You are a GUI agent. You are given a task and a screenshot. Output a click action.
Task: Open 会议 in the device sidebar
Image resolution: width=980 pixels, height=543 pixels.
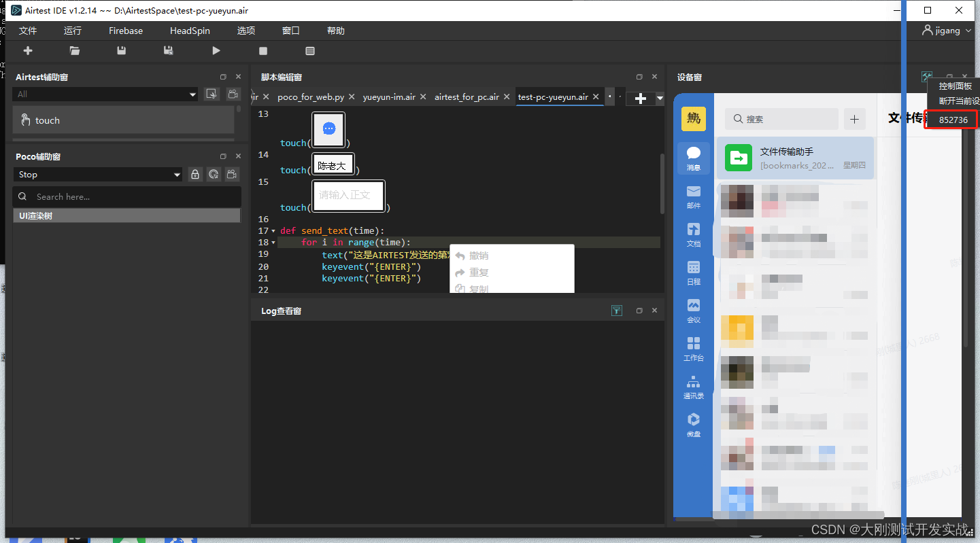click(x=694, y=311)
